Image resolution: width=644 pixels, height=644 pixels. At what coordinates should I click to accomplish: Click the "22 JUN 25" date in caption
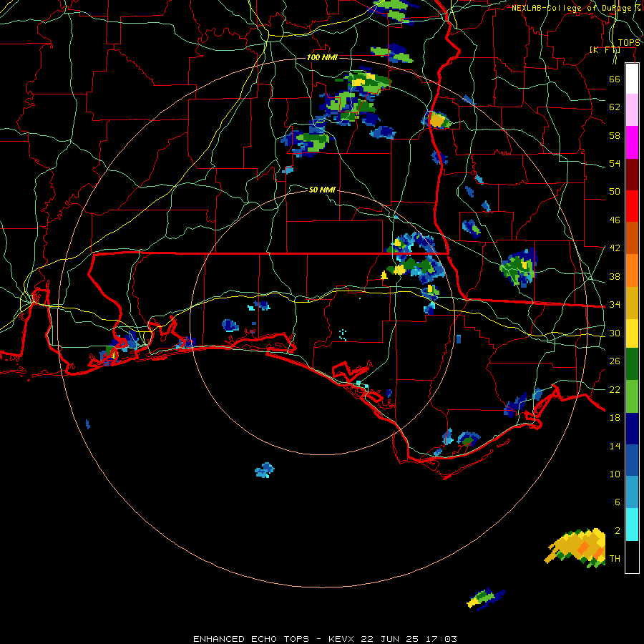390,639
